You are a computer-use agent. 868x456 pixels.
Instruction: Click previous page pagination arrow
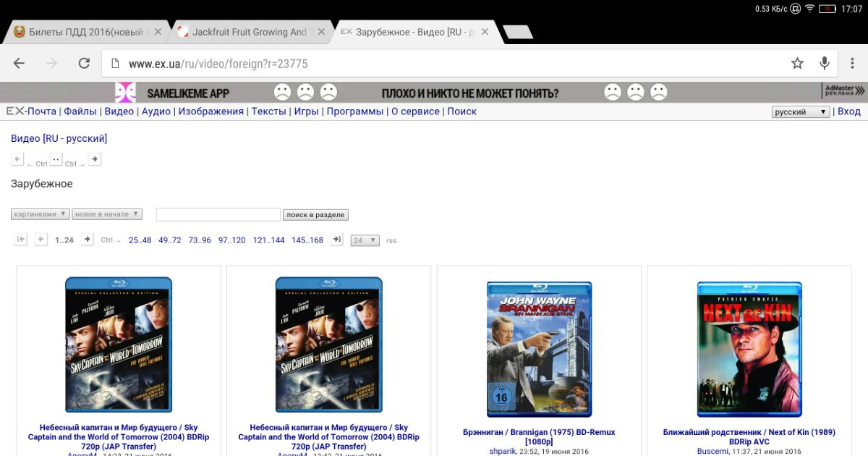click(x=41, y=240)
